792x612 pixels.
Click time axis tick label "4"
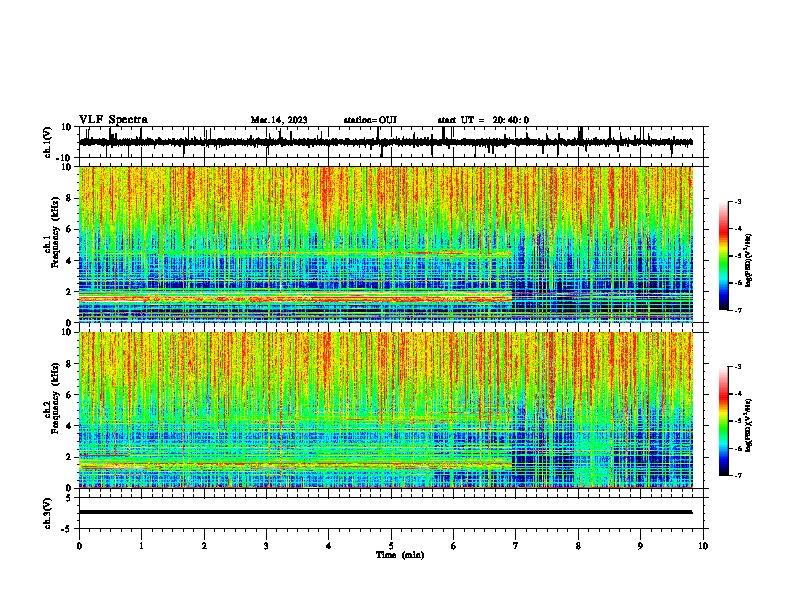[x=329, y=546]
